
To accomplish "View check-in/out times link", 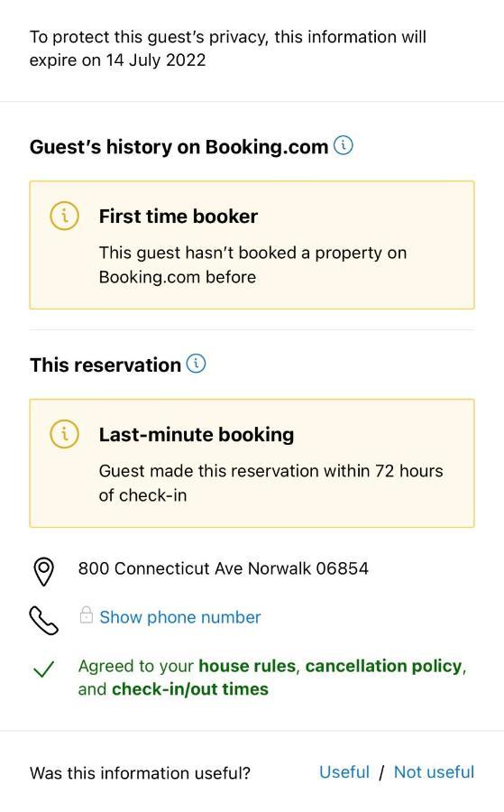I will 190,689.
